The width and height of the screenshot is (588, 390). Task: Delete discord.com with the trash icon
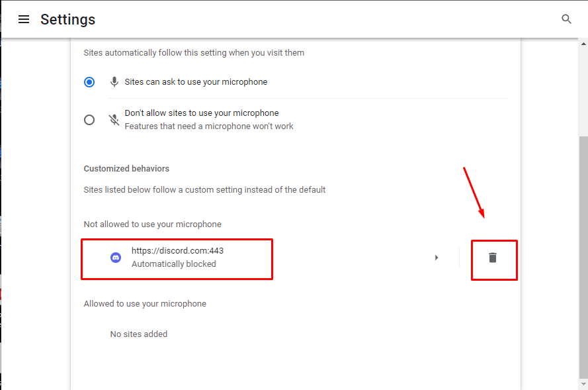[x=493, y=258]
